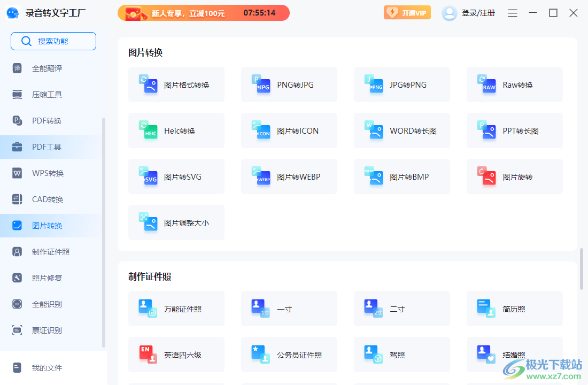Screen dimensions: 588x385
Task: Open the 一寸 ID photo icon
Action: [x=261, y=309]
